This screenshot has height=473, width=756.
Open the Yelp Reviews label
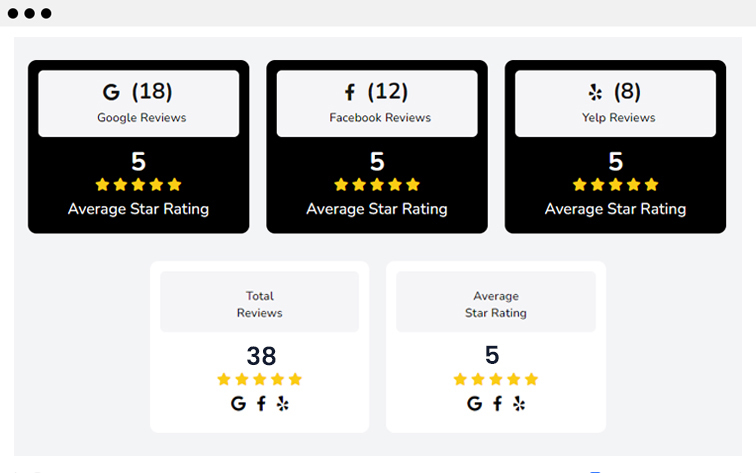tap(619, 118)
